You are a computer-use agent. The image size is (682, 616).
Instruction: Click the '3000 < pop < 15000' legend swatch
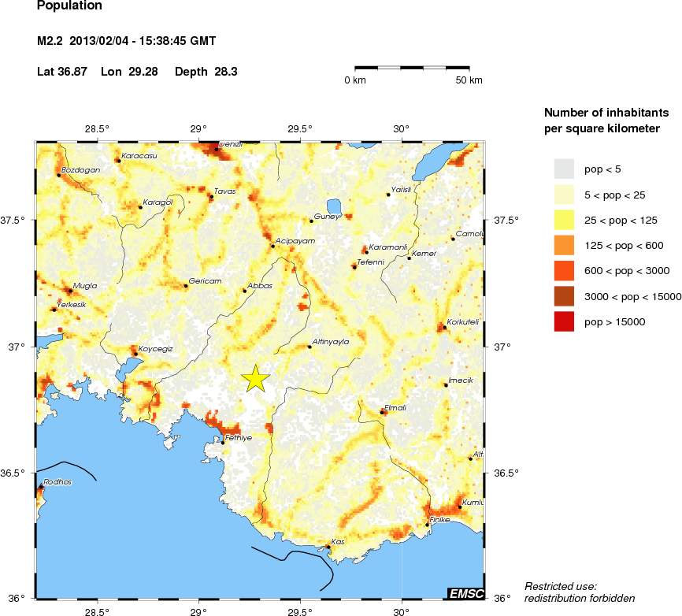tap(565, 296)
